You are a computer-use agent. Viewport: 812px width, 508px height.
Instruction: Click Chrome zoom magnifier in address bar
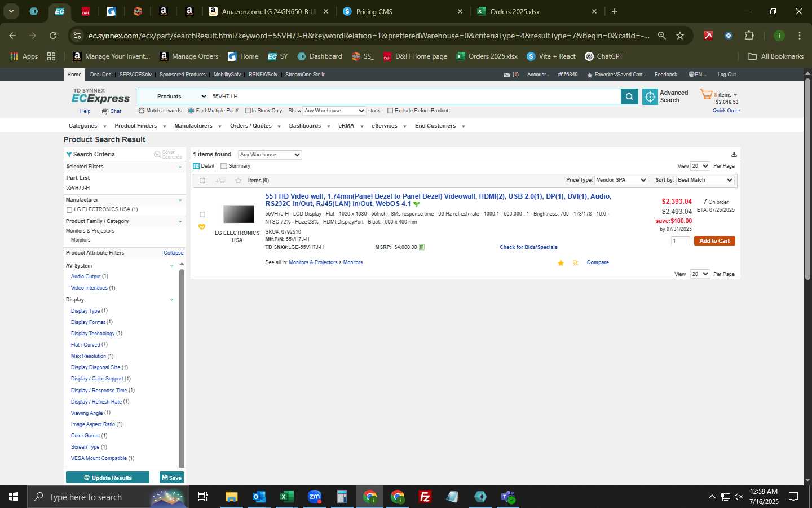click(x=662, y=36)
